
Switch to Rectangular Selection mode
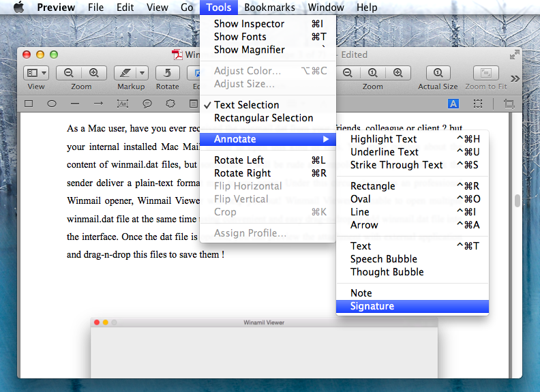pos(263,118)
